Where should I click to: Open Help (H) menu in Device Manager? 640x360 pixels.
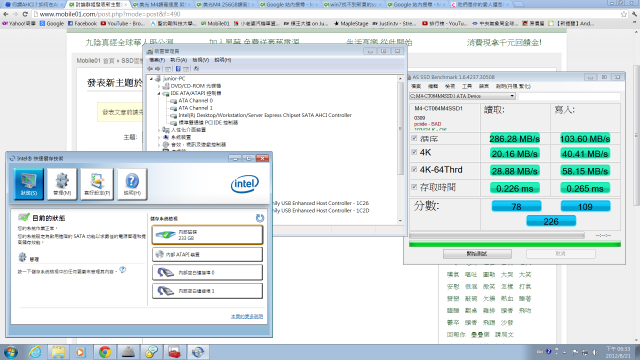[x=222, y=60]
